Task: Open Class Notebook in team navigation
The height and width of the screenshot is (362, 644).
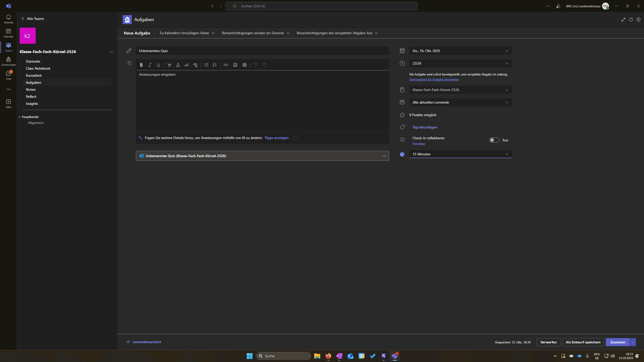Action: [38, 68]
